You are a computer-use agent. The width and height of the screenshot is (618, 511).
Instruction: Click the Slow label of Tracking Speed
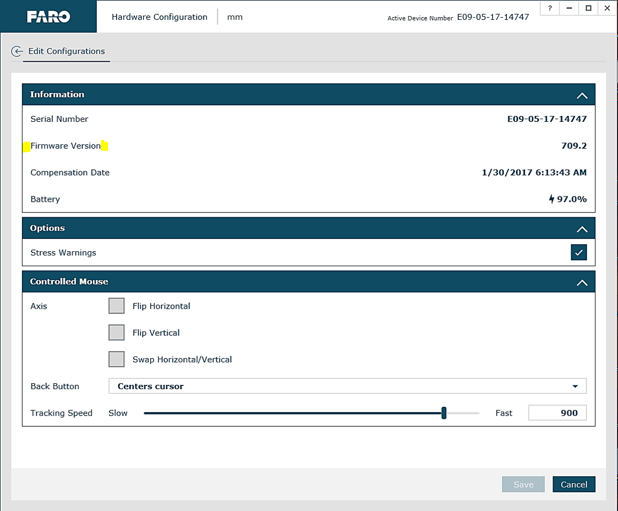[x=118, y=413]
